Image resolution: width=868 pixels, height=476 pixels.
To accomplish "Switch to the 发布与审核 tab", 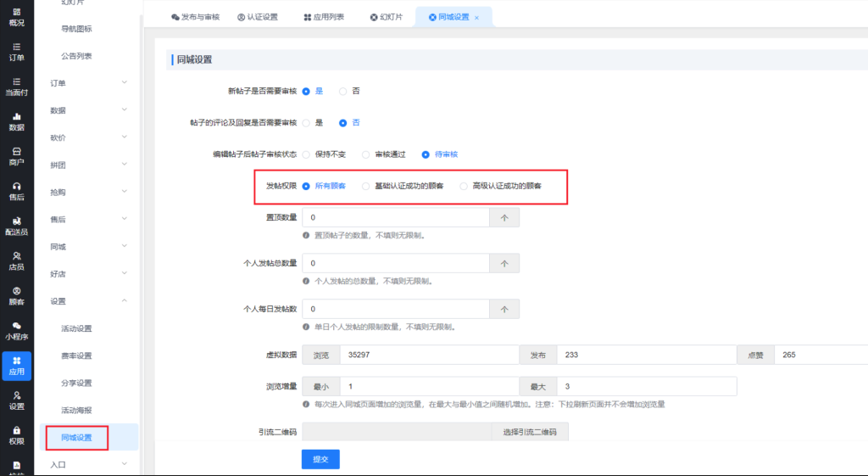I will coord(195,17).
